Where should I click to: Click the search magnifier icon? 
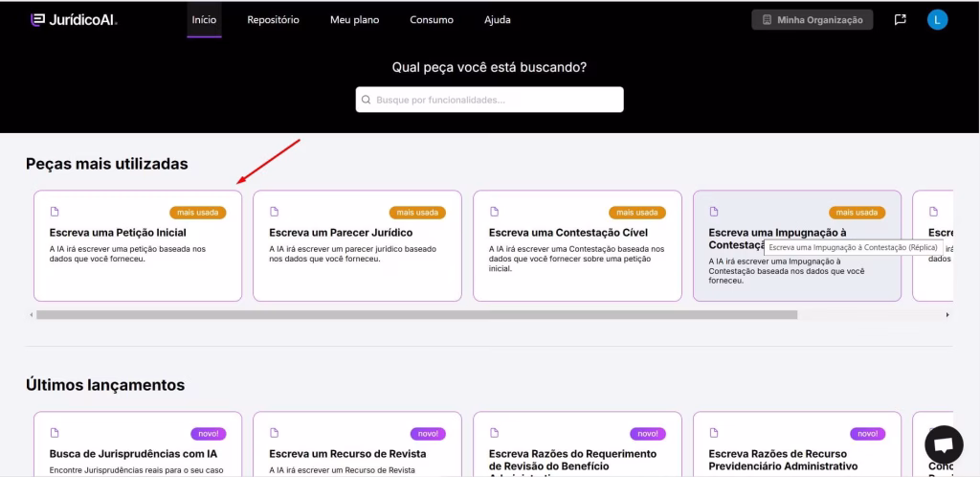[x=367, y=100]
